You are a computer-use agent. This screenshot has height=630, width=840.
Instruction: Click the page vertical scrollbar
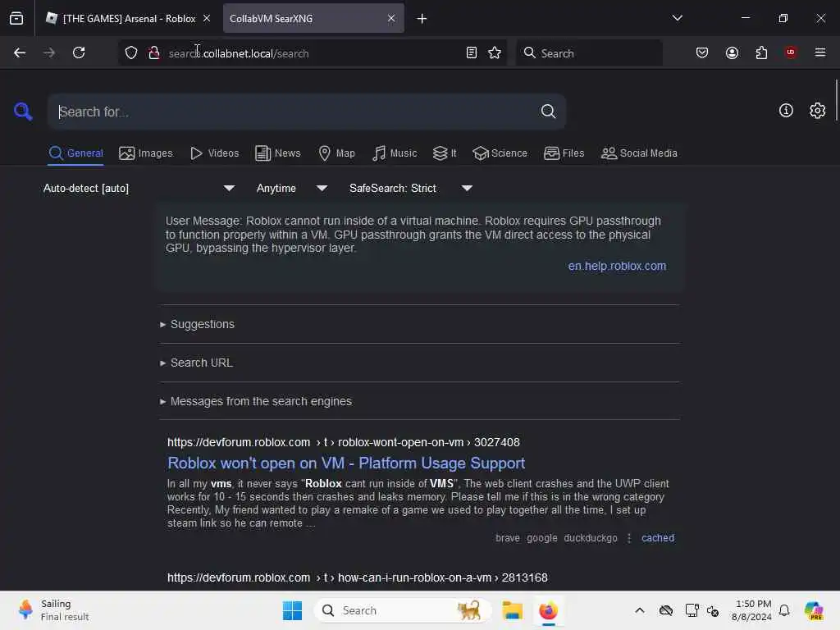[836, 101]
